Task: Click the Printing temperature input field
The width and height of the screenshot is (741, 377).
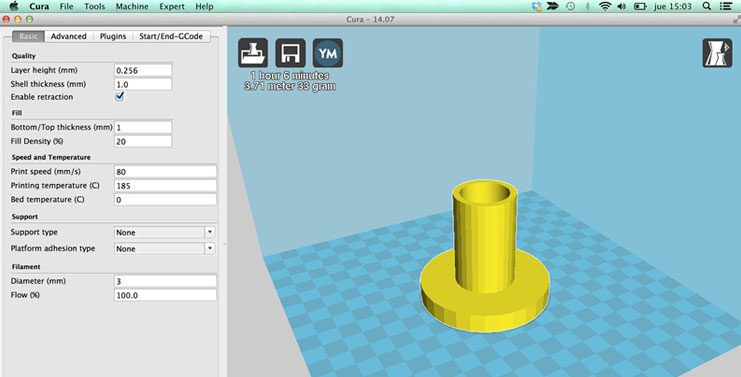Action: coord(165,185)
